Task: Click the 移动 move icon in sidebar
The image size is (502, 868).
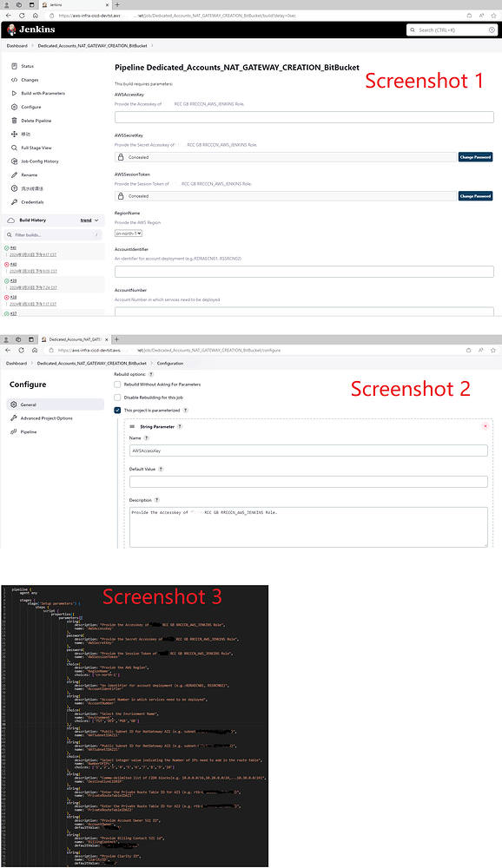Action: (x=14, y=134)
